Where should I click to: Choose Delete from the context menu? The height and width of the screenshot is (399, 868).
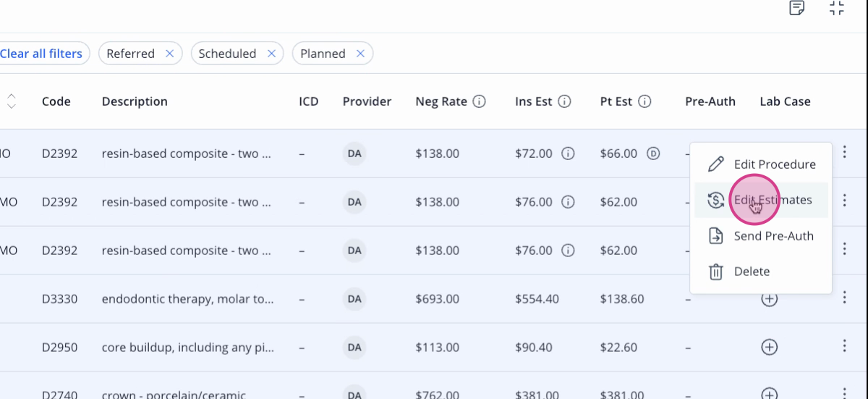[761, 272]
